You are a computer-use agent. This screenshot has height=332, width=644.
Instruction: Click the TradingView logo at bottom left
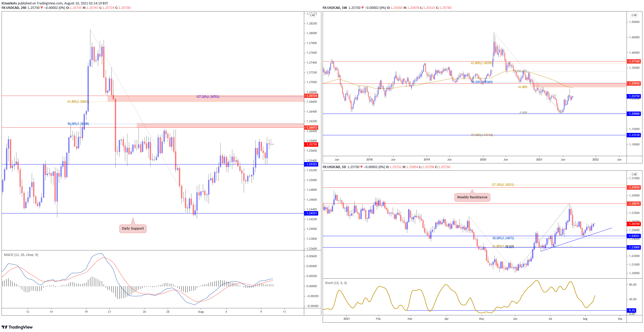coord(17,327)
